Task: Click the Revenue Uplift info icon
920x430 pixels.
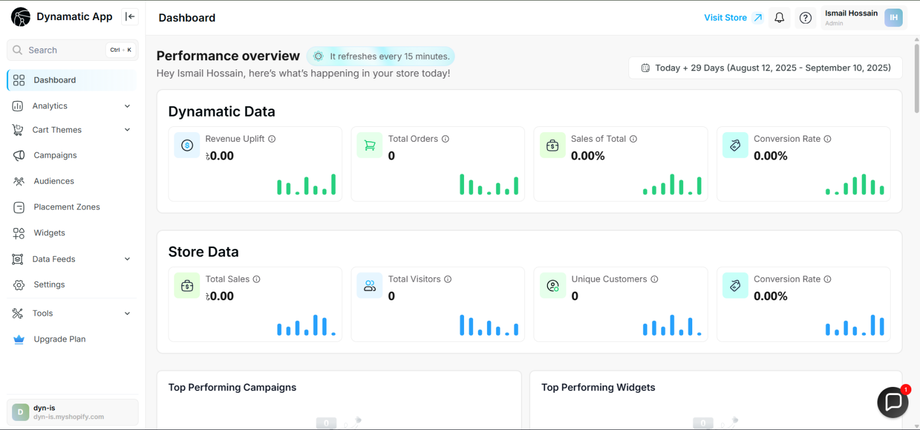Action: (272, 139)
